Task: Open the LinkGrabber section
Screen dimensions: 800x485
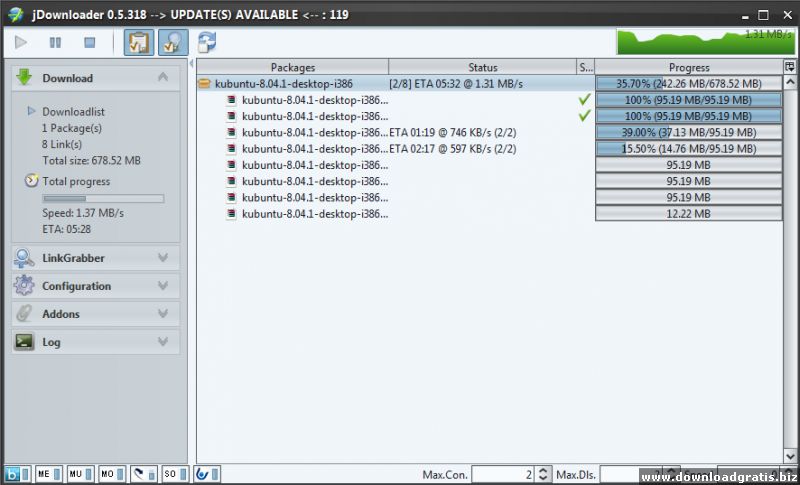Action: (95, 258)
